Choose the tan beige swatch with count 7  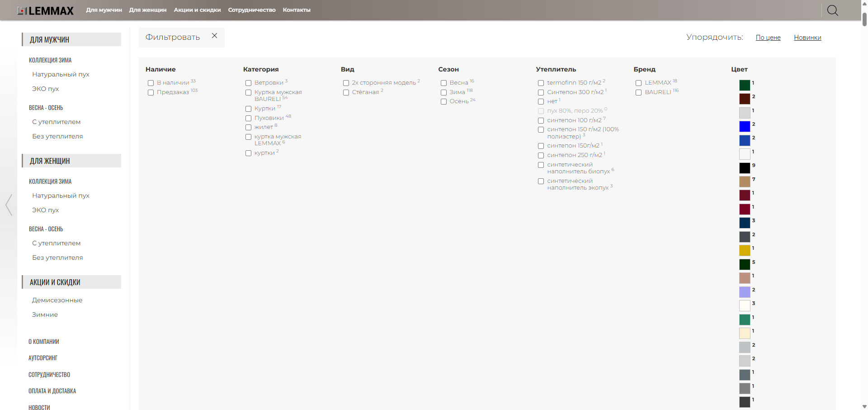click(x=745, y=181)
